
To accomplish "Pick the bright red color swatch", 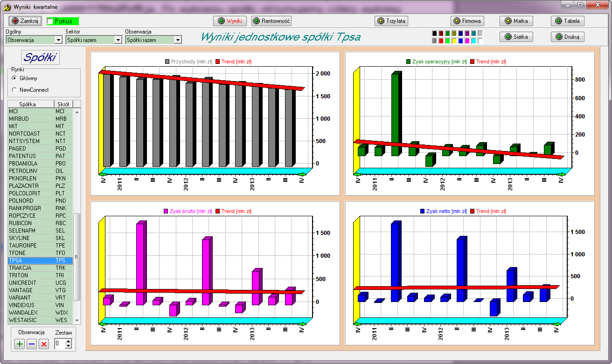I will [x=441, y=41].
